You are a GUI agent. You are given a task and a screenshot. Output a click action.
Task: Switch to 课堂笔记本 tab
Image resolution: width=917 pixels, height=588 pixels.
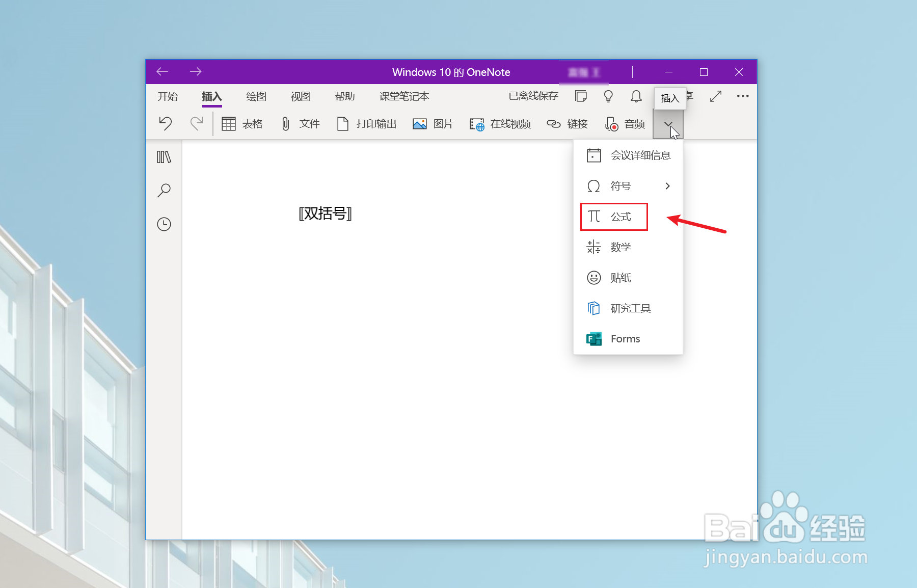(x=404, y=96)
